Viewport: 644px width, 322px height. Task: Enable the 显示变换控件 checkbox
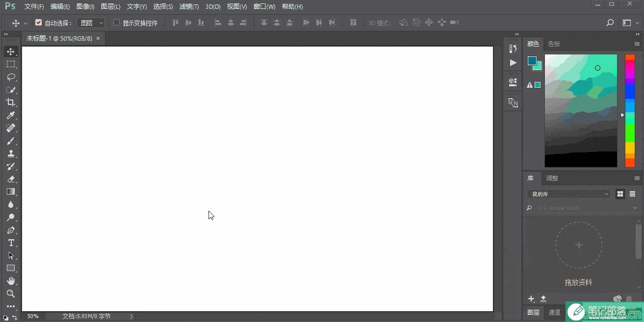pos(116,23)
